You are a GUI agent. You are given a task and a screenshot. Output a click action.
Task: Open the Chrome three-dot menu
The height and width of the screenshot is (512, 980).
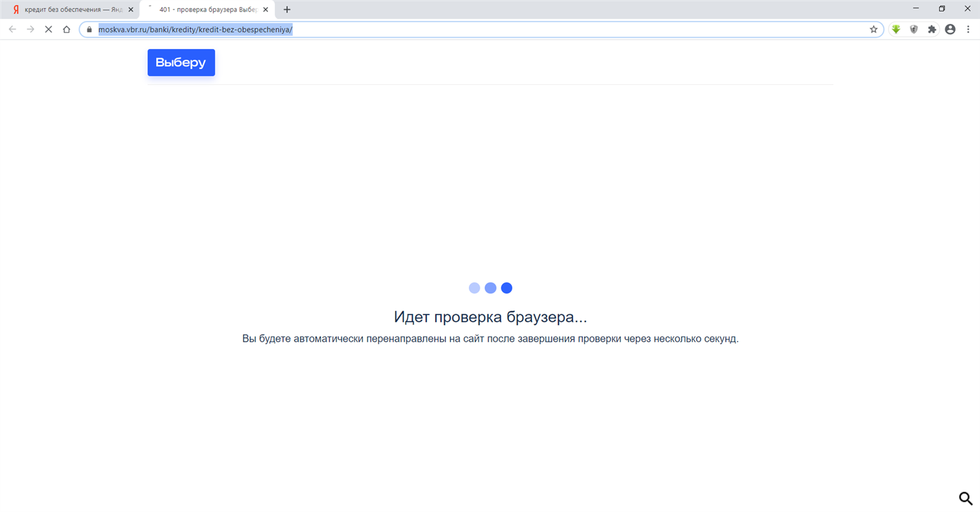click(968, 29)
